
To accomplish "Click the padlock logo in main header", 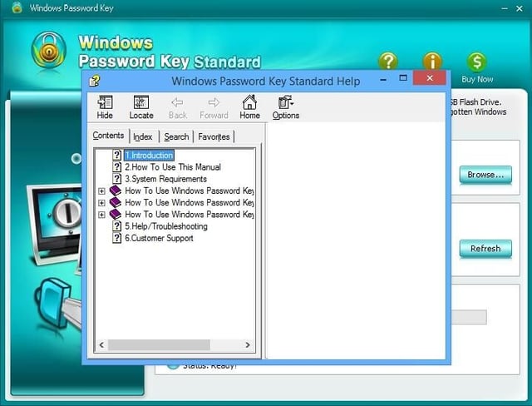I will pyautogui.click(x=48, y=50).
